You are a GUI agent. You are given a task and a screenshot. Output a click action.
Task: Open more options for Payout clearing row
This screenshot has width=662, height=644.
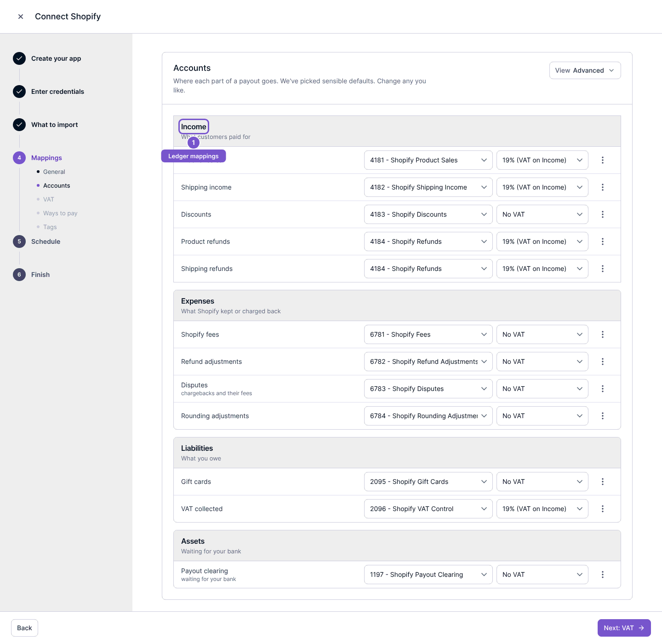tap(603, 575)
